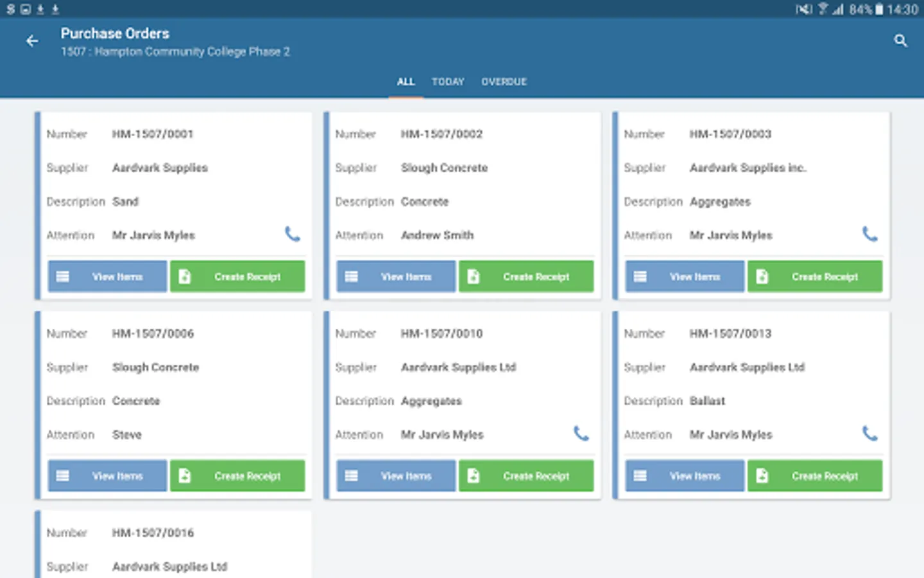
Task: View Items for Slough Concrete order HM-1507/0006
Action: click(107, 476)
